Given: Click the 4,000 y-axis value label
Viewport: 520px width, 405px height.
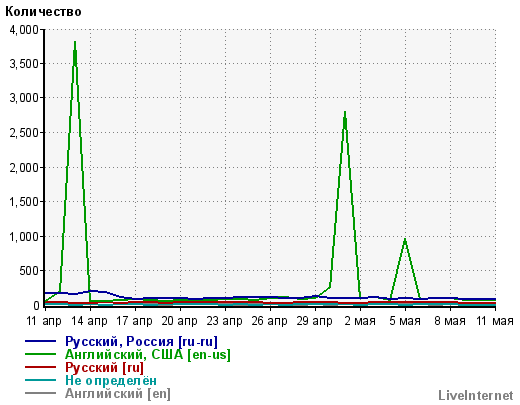Looking at the screenshot, I should pyautogui.click(x=24, y=30).
